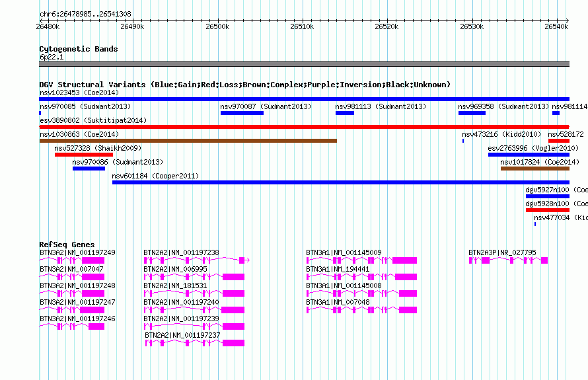Click the BTN3A1|NM_001145009 gene label

pyautogui.click(x=344, y=252)
